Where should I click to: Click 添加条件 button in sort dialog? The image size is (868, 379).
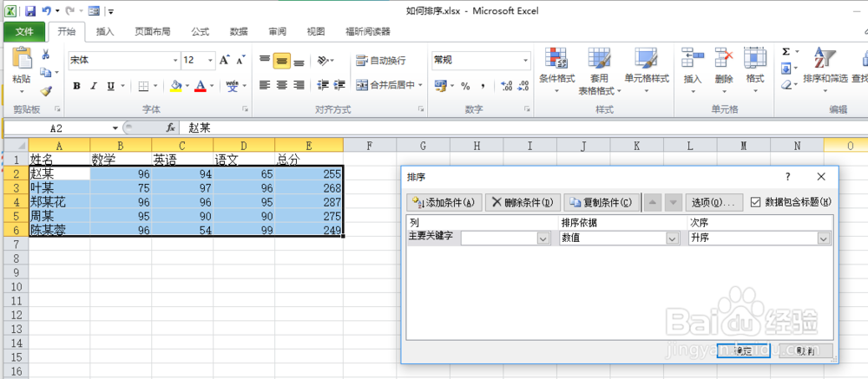coord(444,202)
